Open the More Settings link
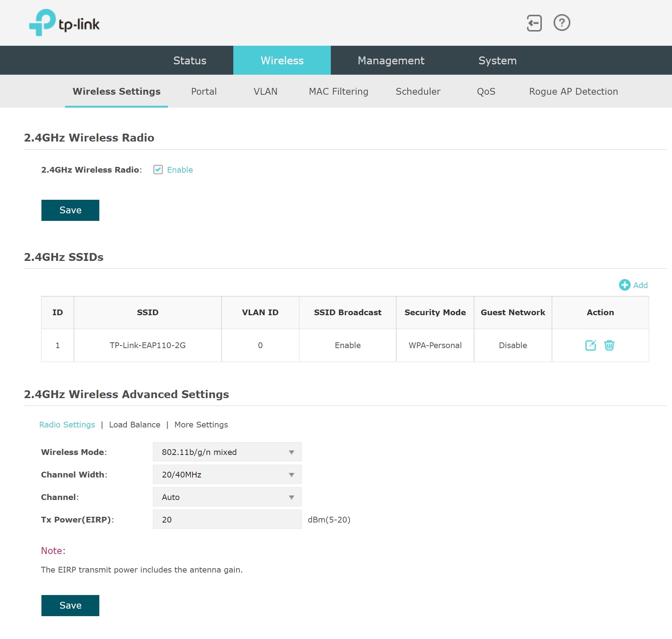 tap(201, 425)
